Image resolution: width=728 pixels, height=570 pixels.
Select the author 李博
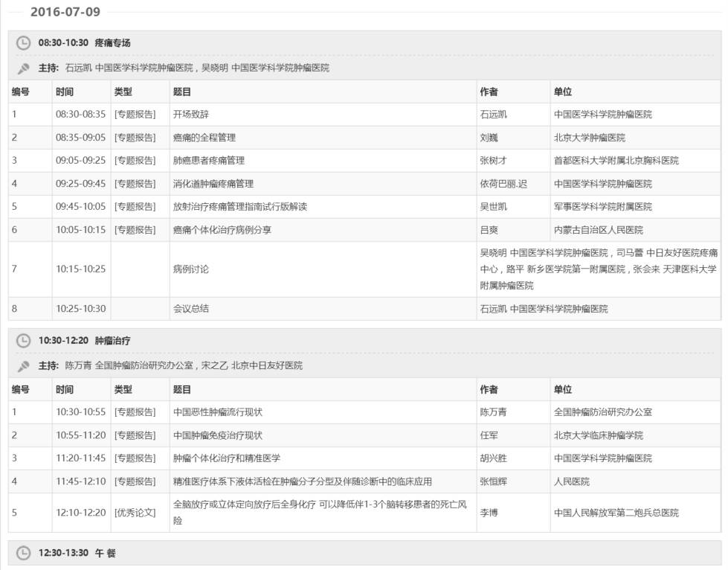(x=489, y=513)
